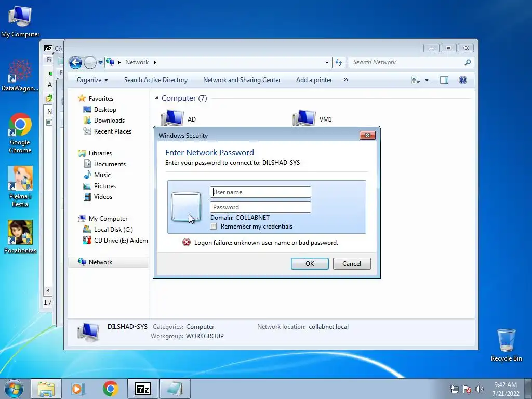Click the Network breadcrumb in address bar

[137, 62]
